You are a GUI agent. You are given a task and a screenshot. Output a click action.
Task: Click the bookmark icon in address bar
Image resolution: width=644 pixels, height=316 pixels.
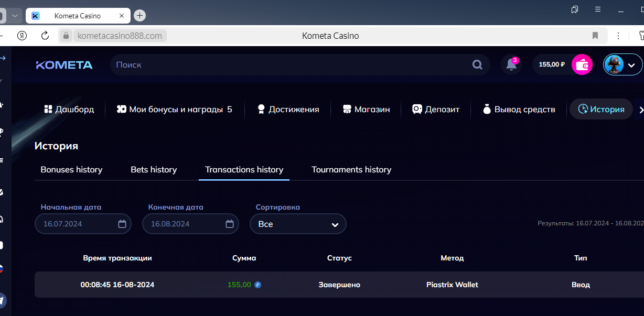595,36
